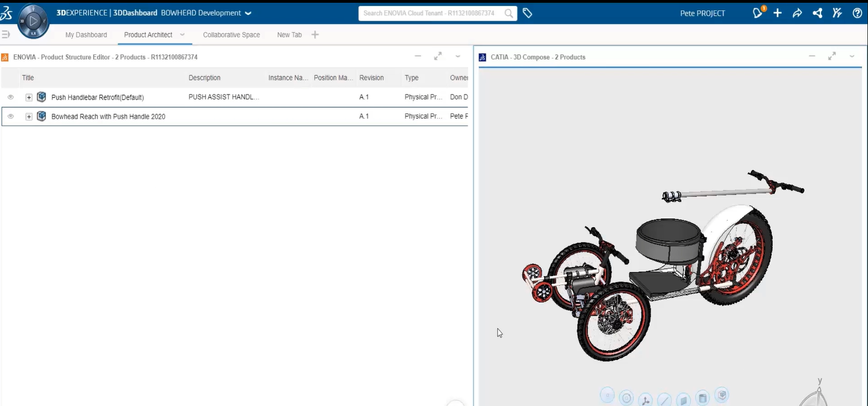Viewport: 868px width, 406px height.
Task: Expand Bowhead Reach with Push Handle 2020
Action: (29, 117)
